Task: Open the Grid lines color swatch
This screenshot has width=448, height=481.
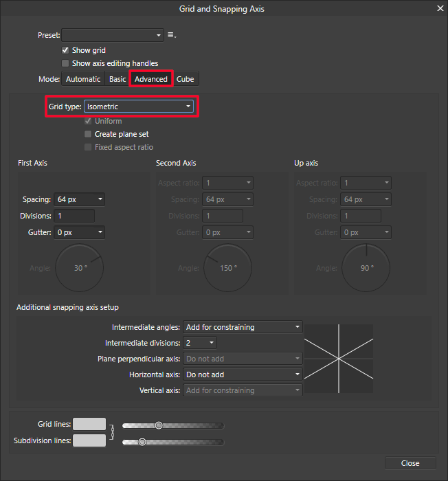Action: tap(89, 424)
